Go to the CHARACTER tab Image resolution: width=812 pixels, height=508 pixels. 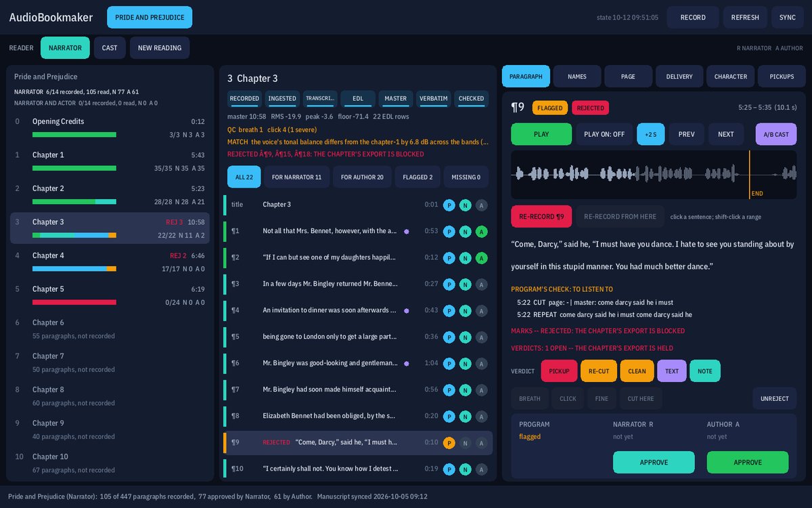(731, 77)
